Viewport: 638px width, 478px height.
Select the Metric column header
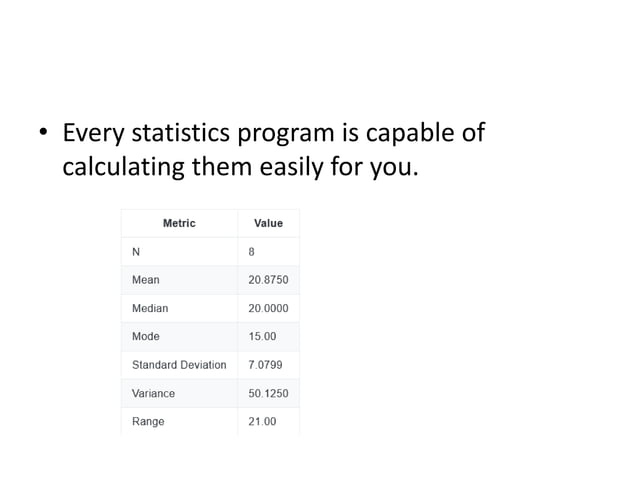[179, 223]
